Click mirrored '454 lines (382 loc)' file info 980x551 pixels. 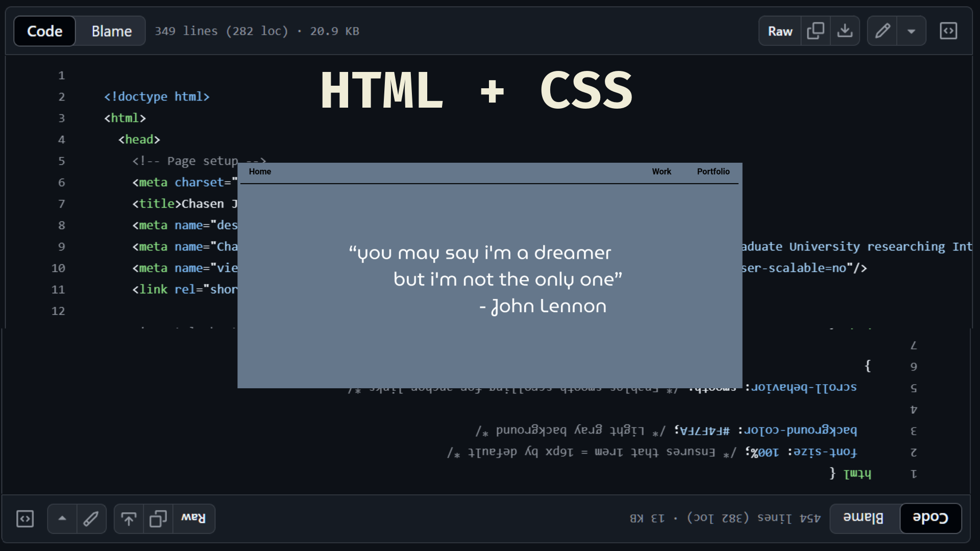(x=754, y=518)
